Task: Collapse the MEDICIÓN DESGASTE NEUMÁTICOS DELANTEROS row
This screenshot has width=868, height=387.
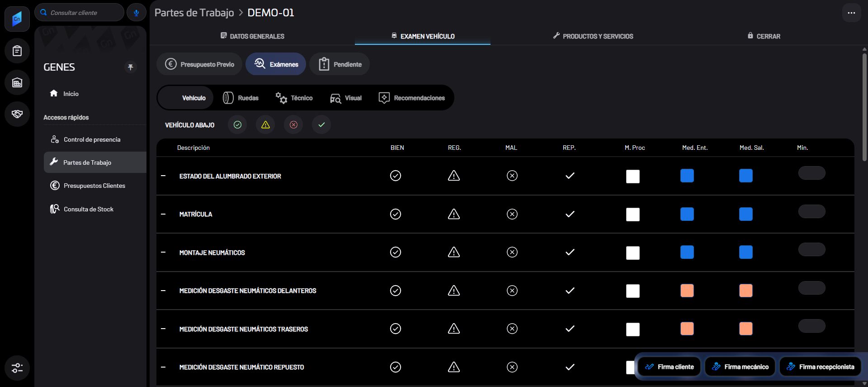Action: (163, 291)
